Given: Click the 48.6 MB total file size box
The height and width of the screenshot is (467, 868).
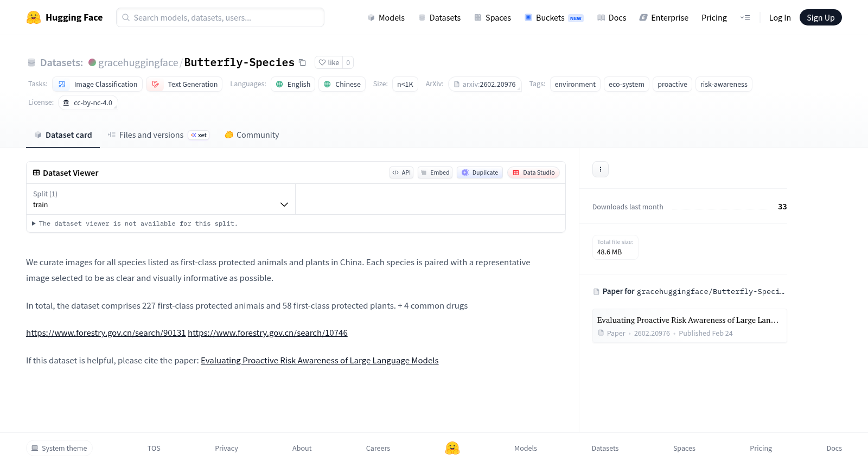Looking at the screenshot, I should point(615,247).
